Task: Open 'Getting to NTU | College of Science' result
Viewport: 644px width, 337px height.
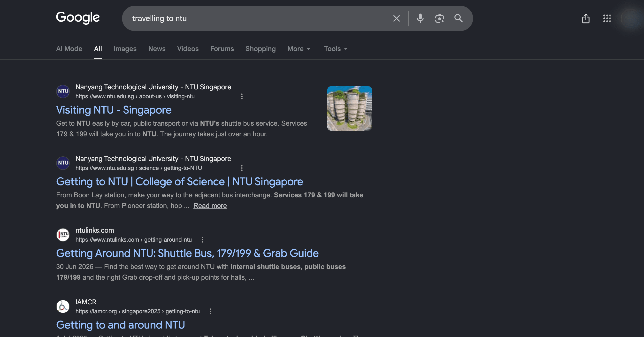Action: [179, 182]
